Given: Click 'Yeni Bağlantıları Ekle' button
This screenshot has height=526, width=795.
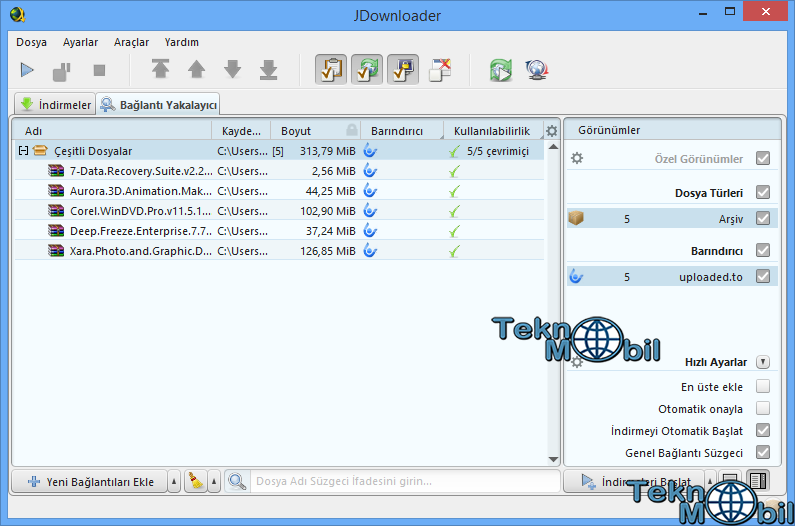Looking at the screenshot, I should click(90, 481).
